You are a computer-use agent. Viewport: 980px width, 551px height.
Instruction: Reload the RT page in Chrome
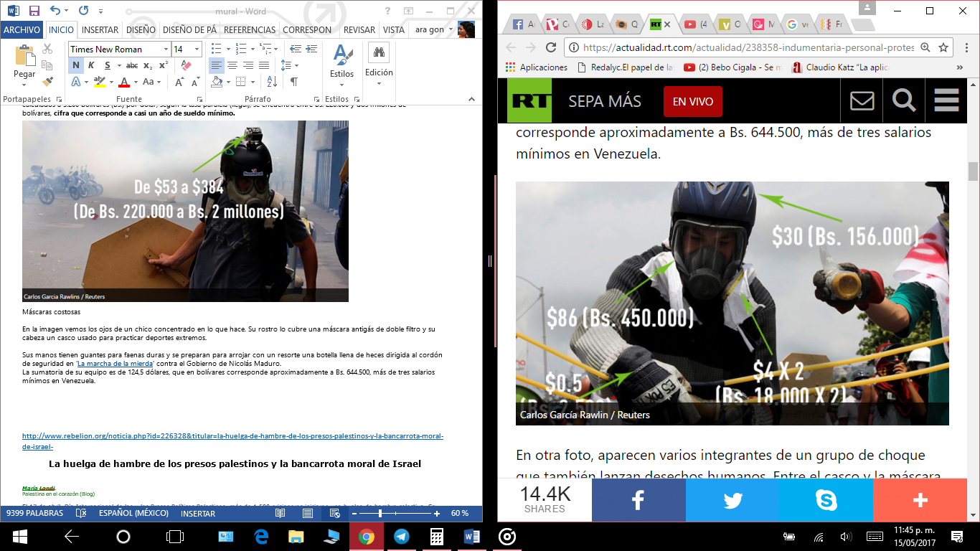pyautogui.click(x=551, y=47)
